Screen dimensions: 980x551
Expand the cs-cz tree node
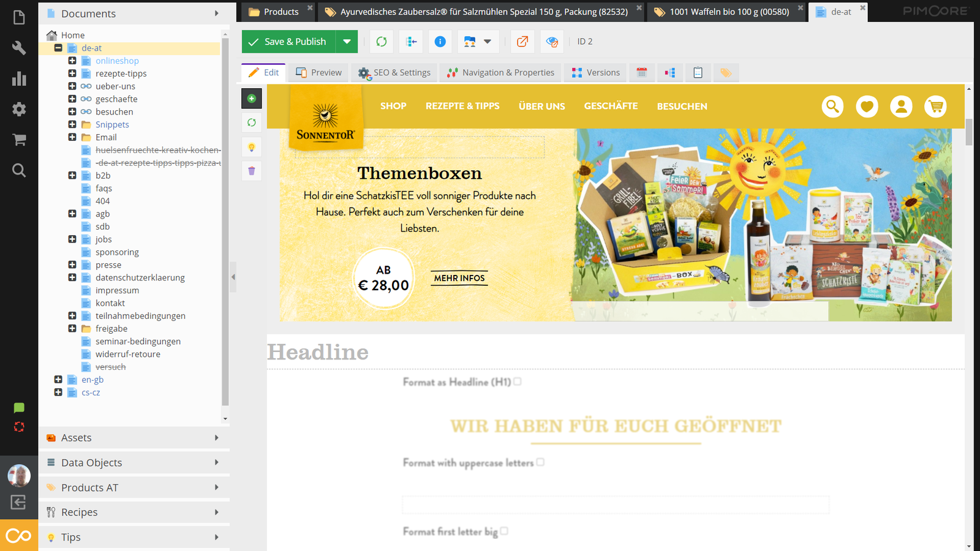58,392
